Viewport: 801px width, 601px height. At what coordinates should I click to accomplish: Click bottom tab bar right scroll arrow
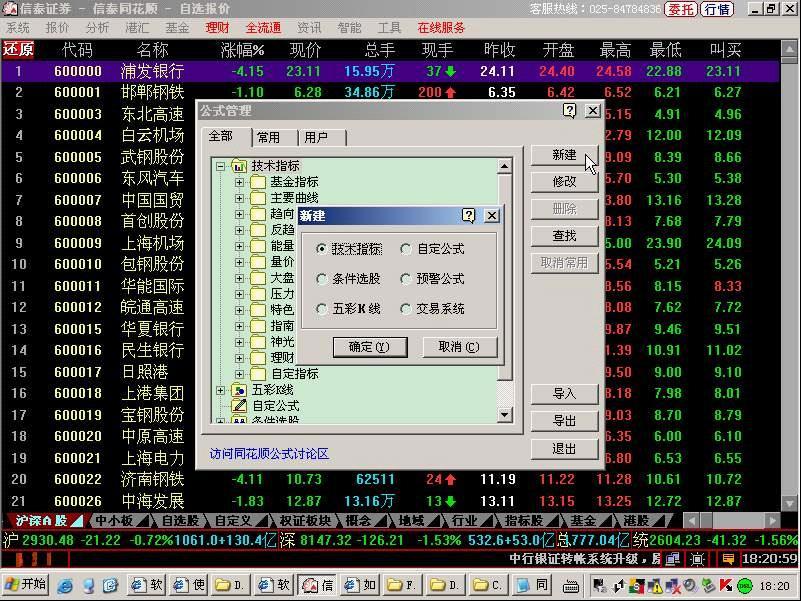(772, 521)
